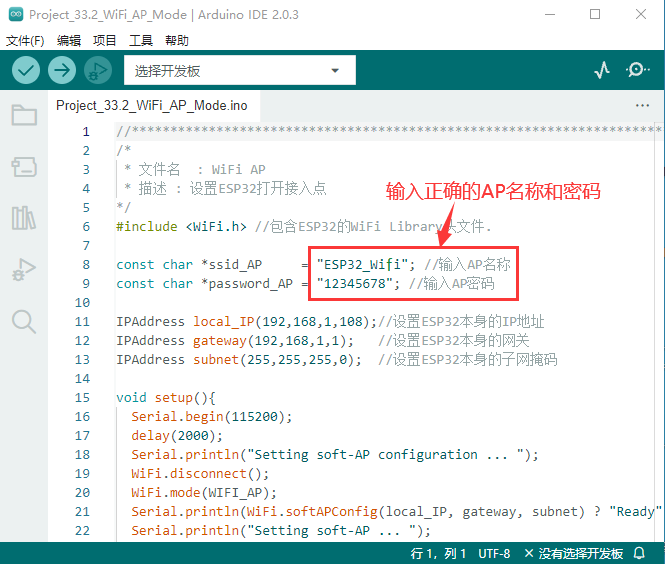This screenshot has height=564, width=665.
Task: Open the editor tab more options menu
Action: [x=642, y=105]
